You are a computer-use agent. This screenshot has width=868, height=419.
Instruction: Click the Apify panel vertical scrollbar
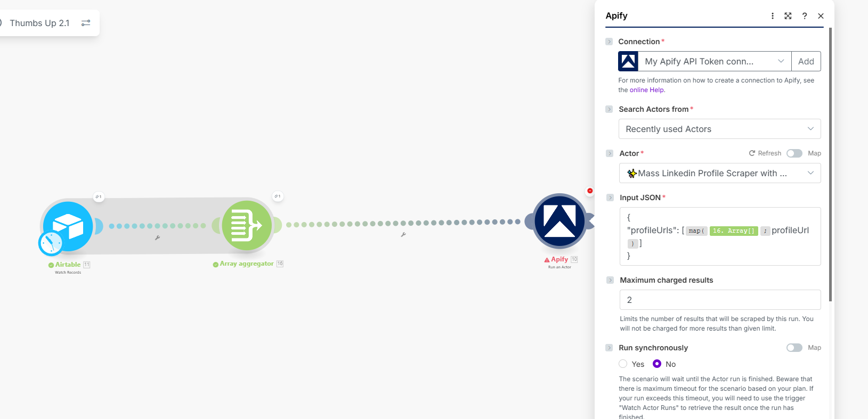click(830, 164)
